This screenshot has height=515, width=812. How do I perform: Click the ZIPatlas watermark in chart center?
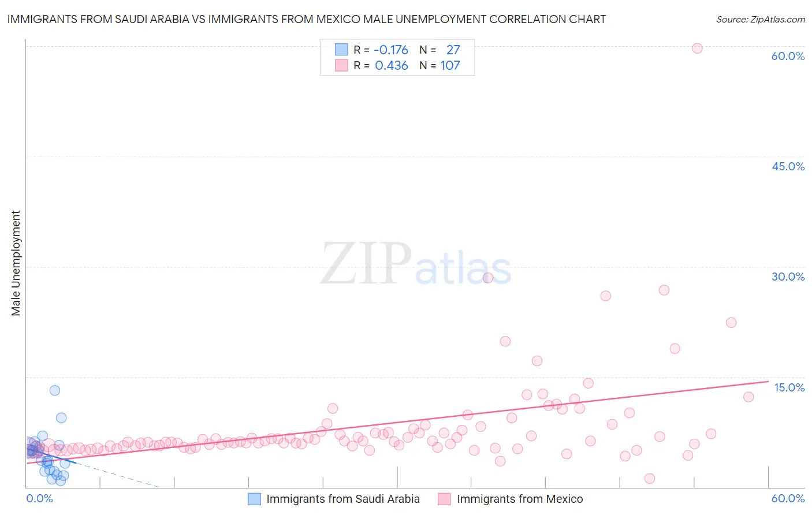[x=416, y=264]
